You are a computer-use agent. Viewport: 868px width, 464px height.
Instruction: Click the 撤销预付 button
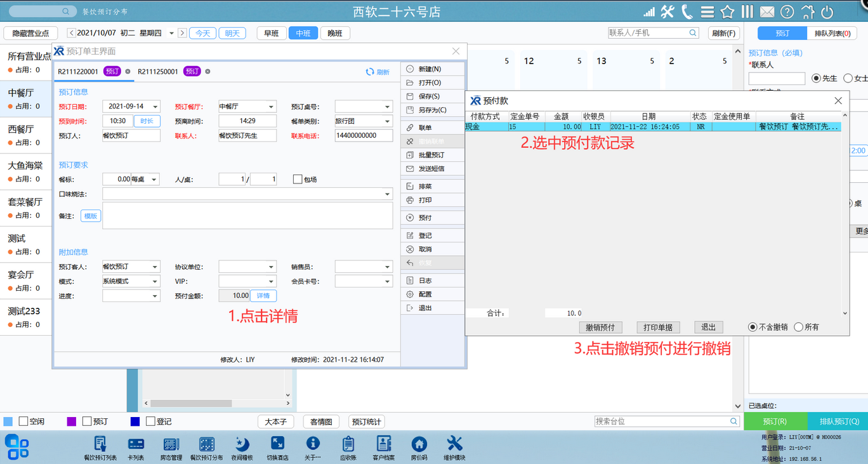600,327
